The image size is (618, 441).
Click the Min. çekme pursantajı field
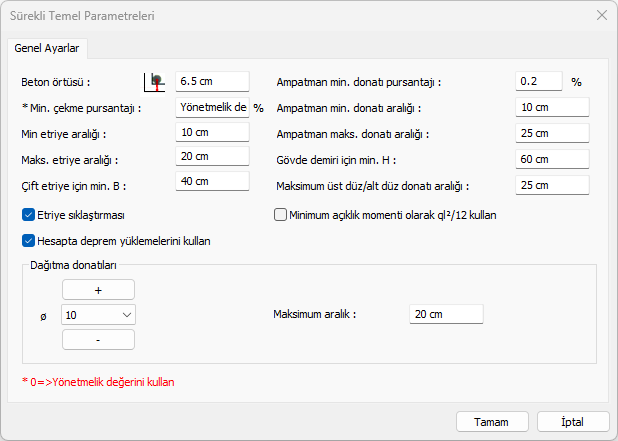click(212, 107)
